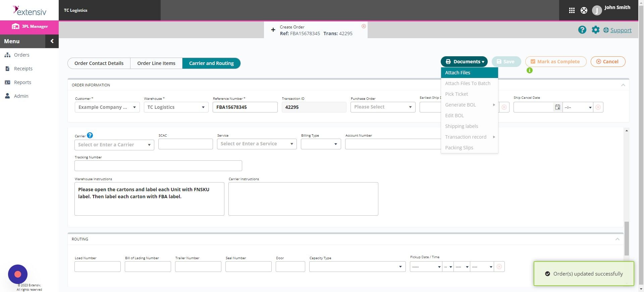
Task: Open the Carrier select dropdown
Action: (x=114, y=145)
